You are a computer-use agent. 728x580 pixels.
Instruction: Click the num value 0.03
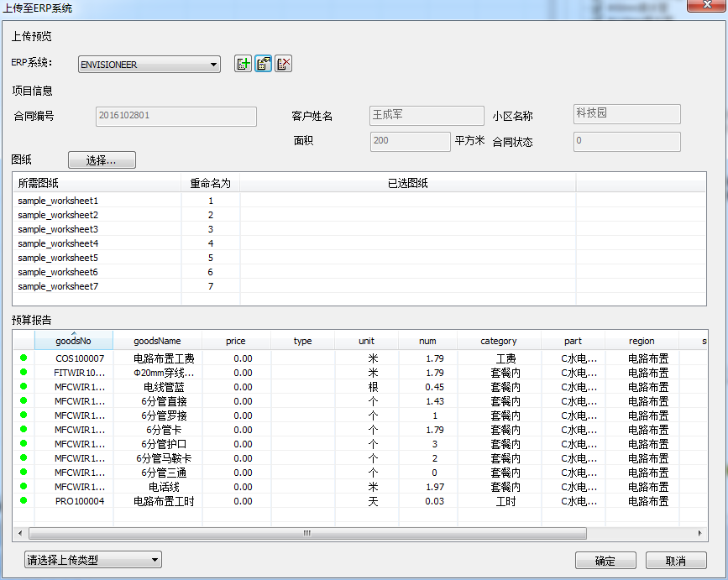coord(435,501)
